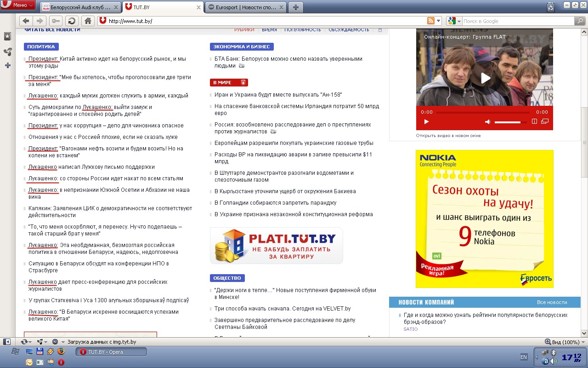
Task: Go back with the browser back arrow
Action: pos(26,21)
